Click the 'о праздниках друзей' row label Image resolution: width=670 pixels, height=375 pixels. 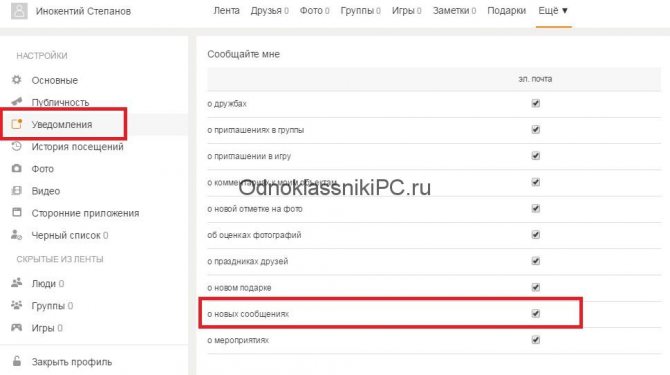(248, 261)
